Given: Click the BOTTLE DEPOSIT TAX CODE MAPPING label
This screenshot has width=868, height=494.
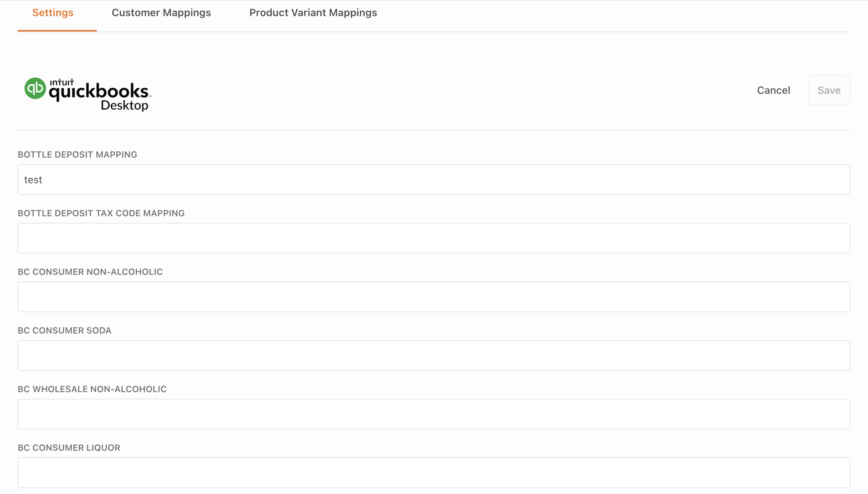Looking at the screenshot, I should point(101,213).
